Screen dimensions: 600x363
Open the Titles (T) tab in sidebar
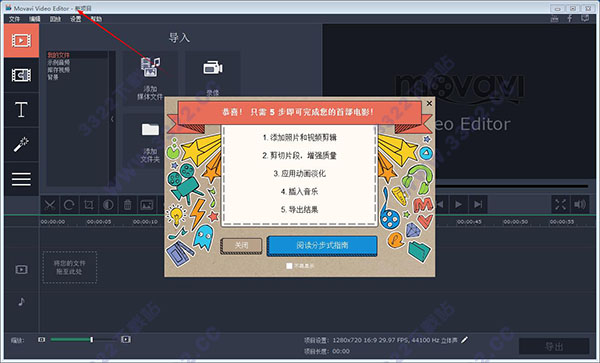coord(21,110)
